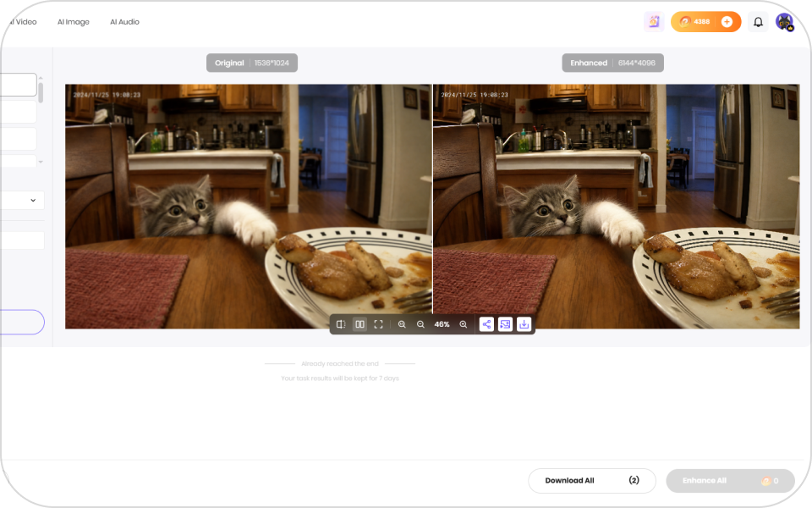Open the left panel dropdown chevron
Screen dimensions: 812x508
click(x=33, y=200)
